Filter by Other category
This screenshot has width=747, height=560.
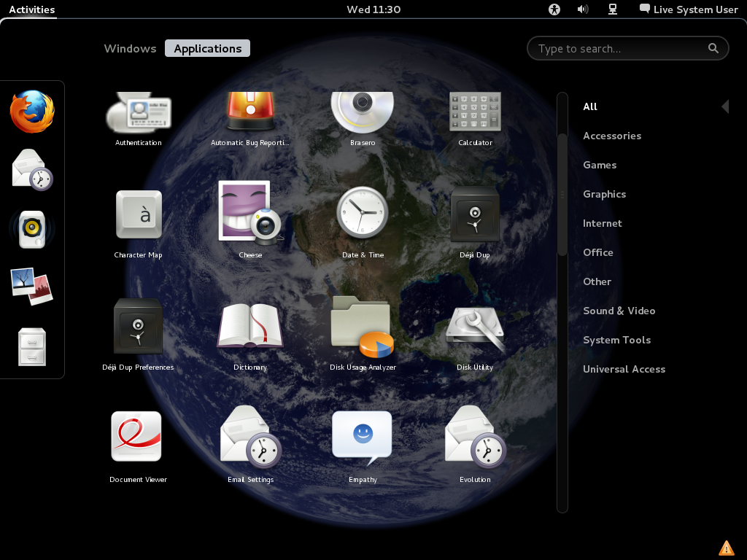coord(597,281)
